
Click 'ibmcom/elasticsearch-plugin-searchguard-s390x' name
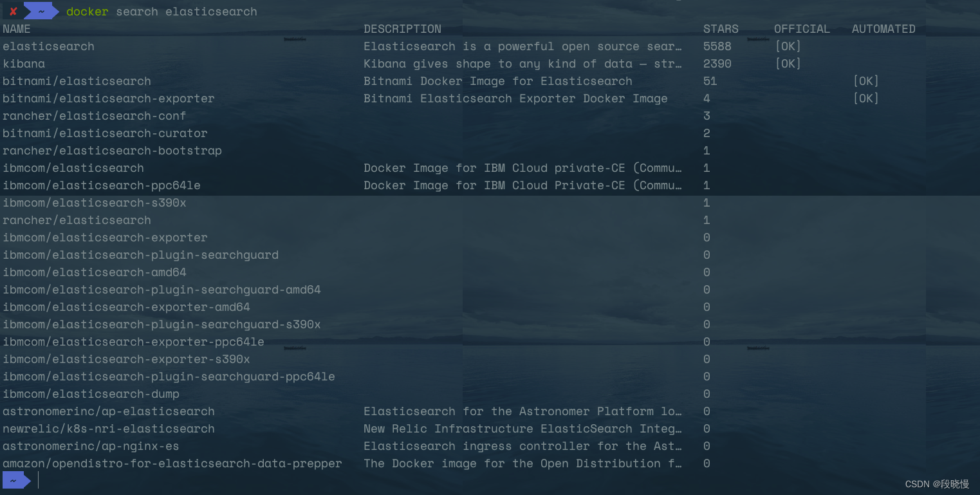[162, 324]
